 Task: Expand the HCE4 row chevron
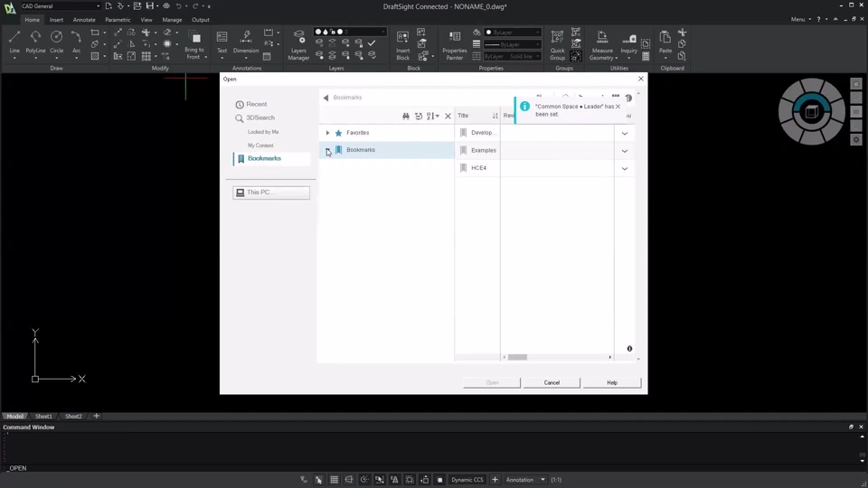pos(625,169)
